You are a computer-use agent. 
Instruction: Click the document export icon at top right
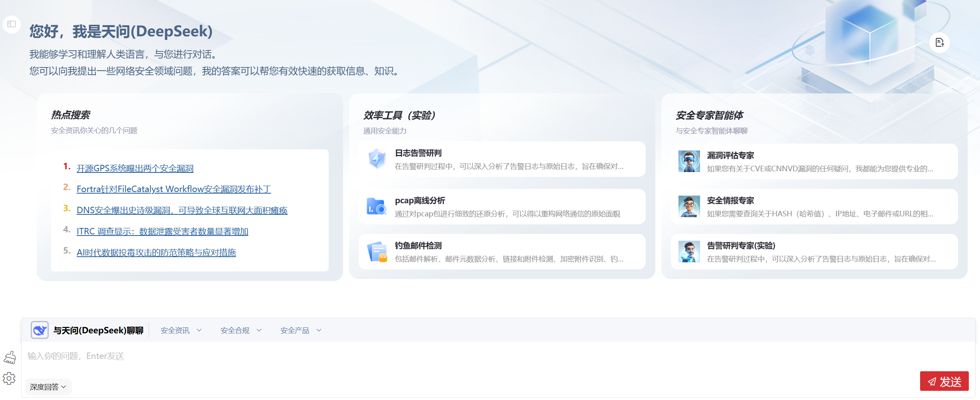939,43
